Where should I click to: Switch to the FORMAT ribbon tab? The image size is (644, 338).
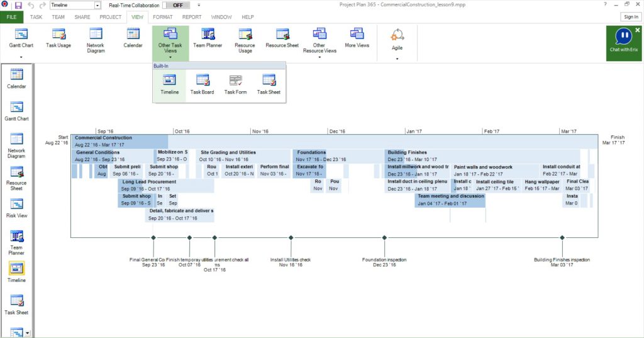click(163, 17)
